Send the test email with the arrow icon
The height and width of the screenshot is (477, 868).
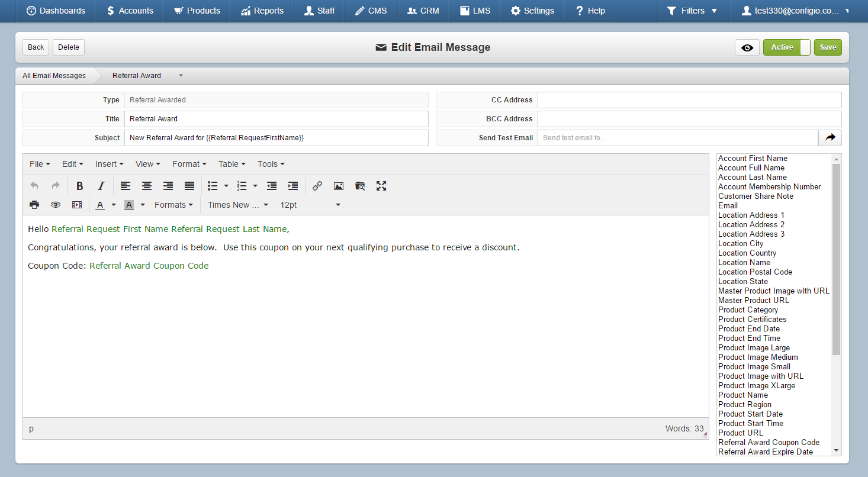(830, 138)
